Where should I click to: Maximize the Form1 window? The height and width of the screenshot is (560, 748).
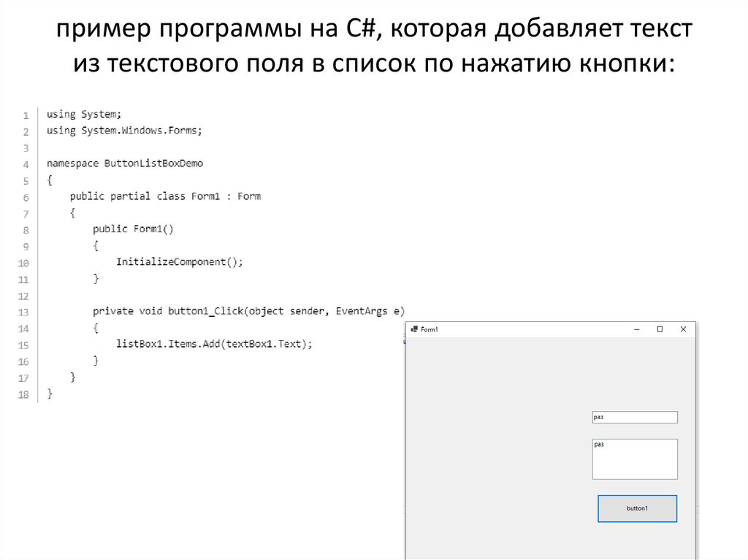point(660,329)
